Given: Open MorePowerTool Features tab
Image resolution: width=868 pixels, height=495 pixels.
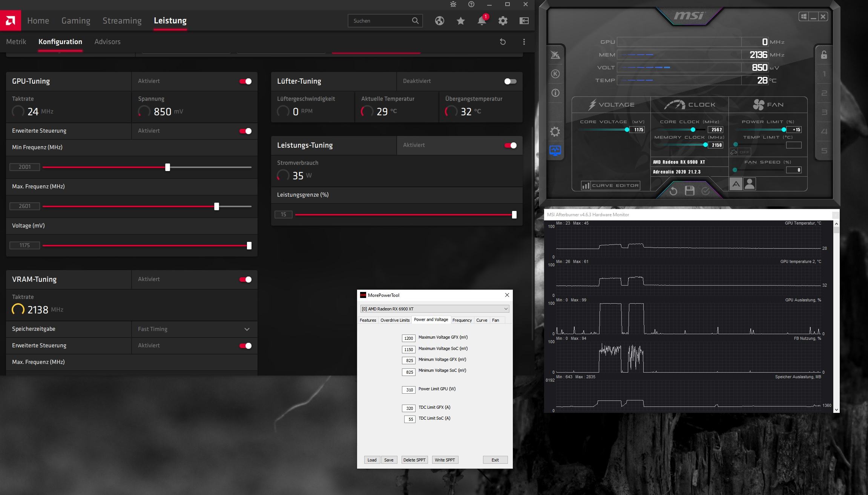Looking at the screenshot, I should click(x=368, y=320).
